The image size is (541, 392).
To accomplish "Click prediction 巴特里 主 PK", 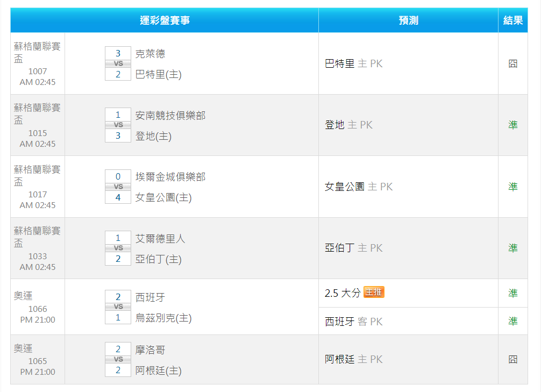I will click(x=354, y=63).
